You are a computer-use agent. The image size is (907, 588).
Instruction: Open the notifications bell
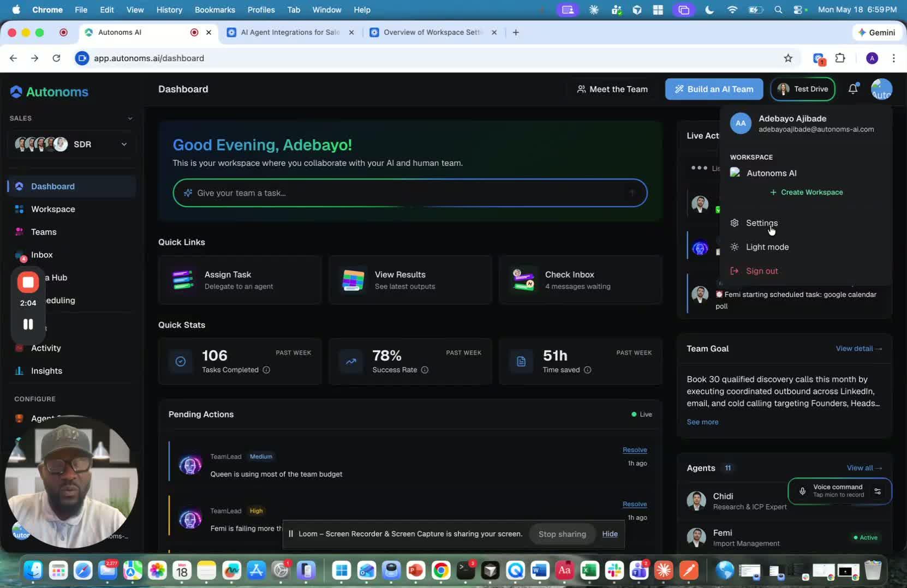[853, 89]
